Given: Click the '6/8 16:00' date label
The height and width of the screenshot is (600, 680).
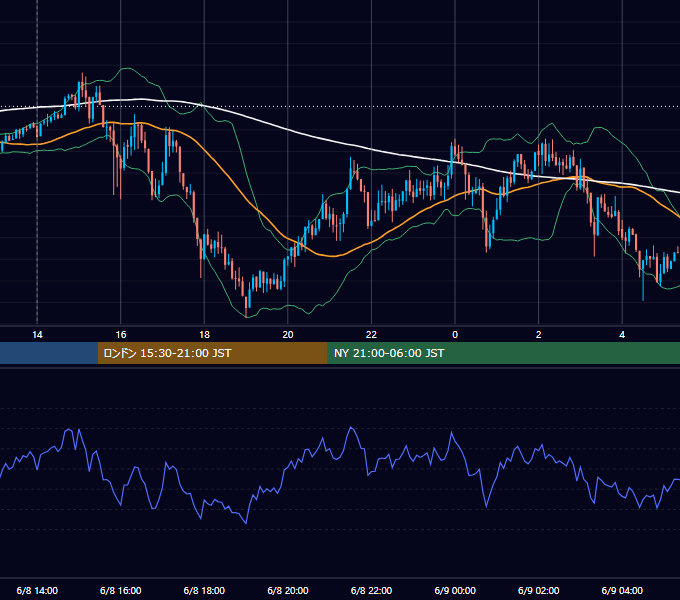Looking at the screenshot, I should (x=121, y=590).
